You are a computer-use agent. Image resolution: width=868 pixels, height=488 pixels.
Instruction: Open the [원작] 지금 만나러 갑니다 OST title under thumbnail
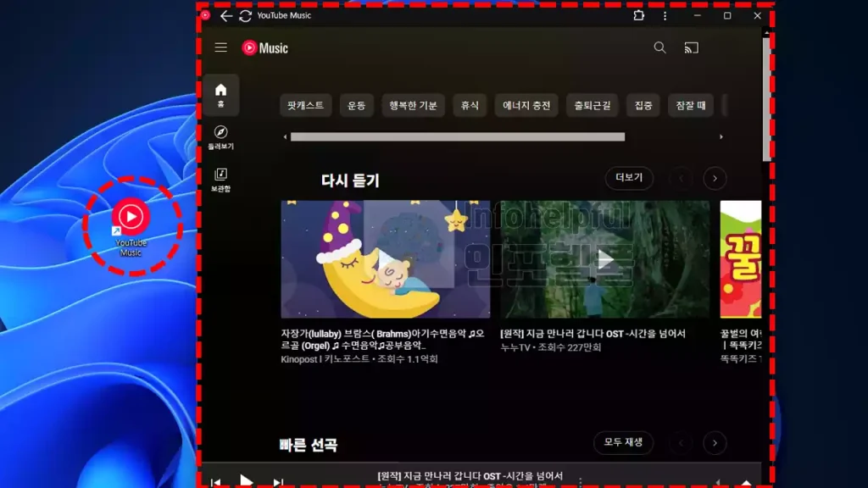coord(593,334)
